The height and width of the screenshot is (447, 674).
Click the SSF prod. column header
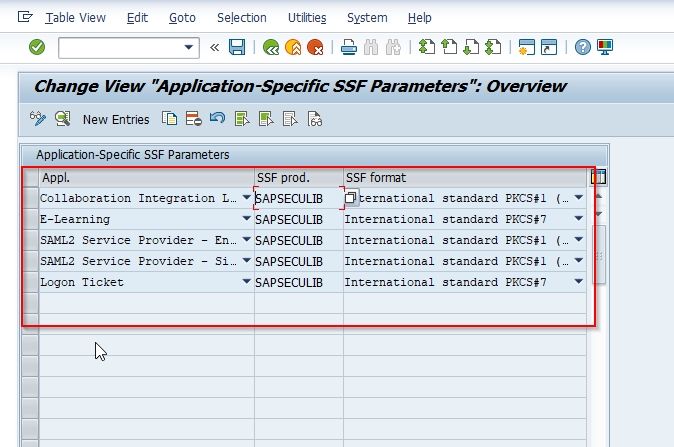coord(299,178)
